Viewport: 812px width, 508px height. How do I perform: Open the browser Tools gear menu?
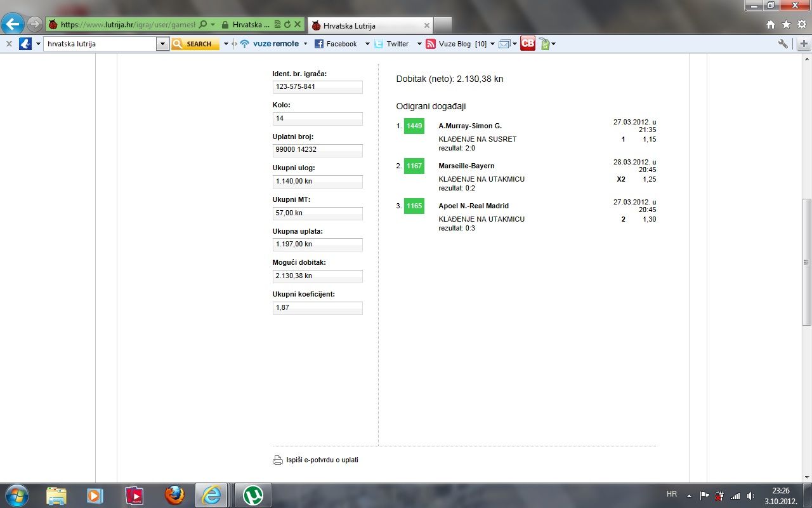(802, 24)
